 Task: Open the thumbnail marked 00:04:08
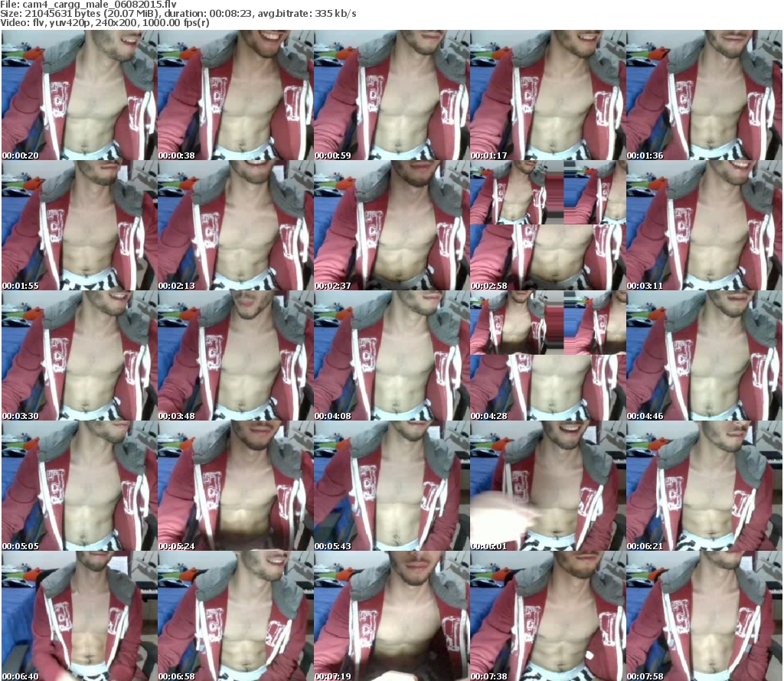tap(391, 355)
